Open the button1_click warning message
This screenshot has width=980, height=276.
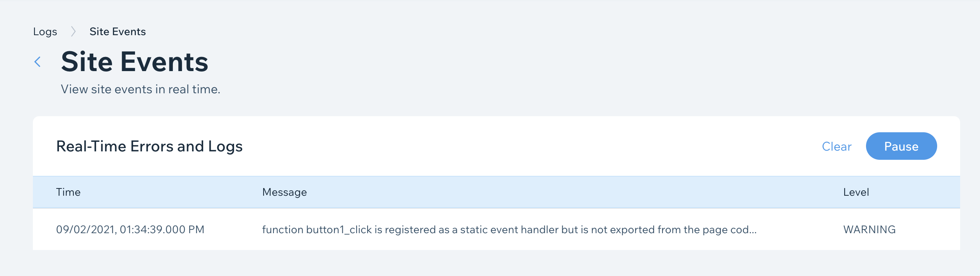pyautogui.click(x=509, y=229)
